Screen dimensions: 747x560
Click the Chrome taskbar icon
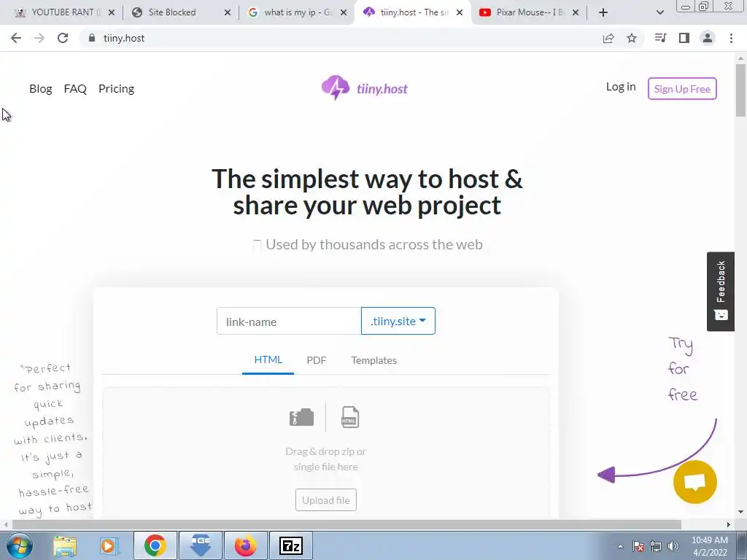(155, 545)
